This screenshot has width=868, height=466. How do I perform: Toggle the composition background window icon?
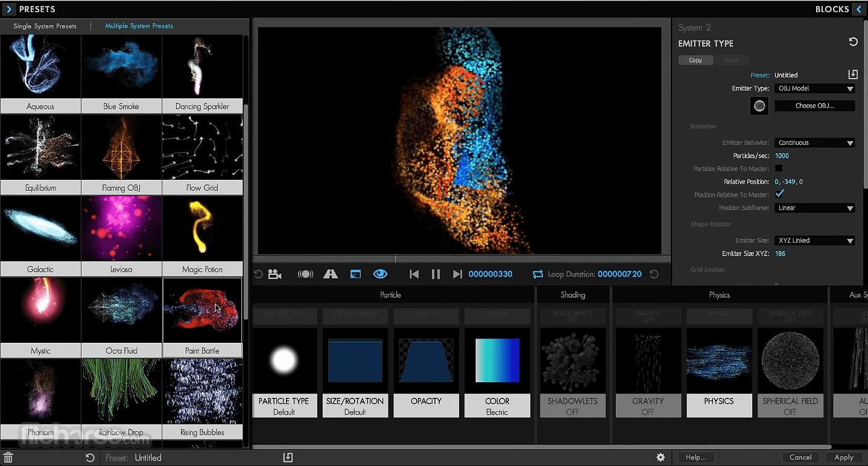point(356,274)
